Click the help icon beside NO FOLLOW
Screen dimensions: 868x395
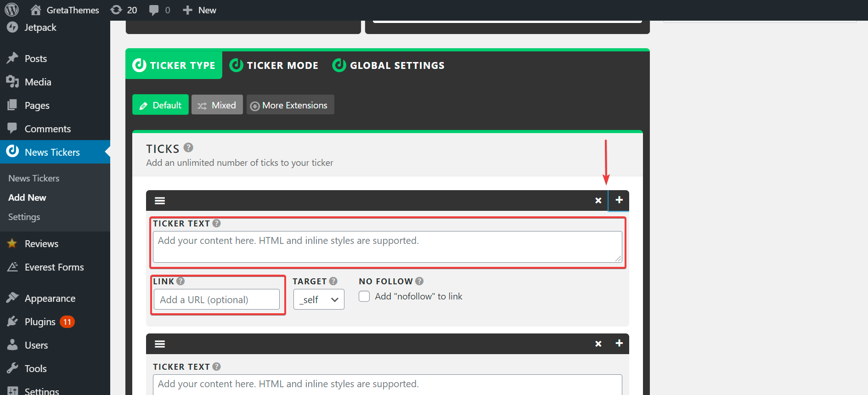(419, 281)
